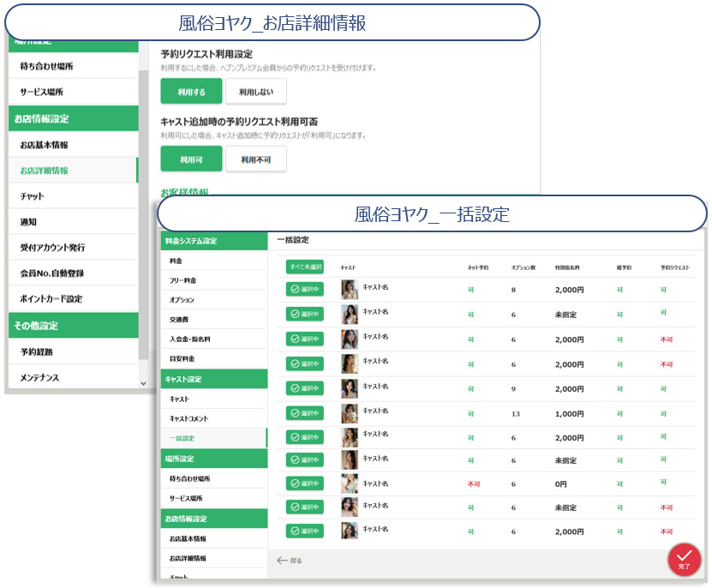
Task: Select the highlighted 一括設定 sidebar item
Action: (214, 438)
